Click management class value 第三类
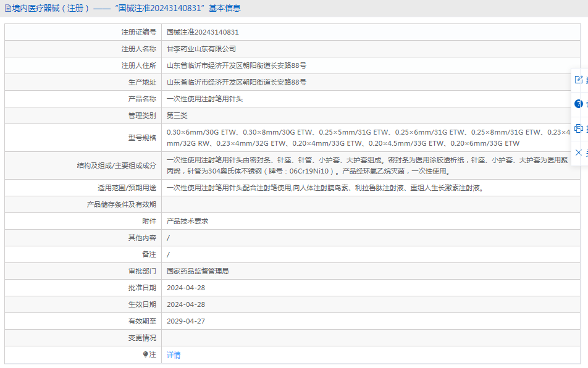Screen dimensions: 588x368 tap(177, 115)
